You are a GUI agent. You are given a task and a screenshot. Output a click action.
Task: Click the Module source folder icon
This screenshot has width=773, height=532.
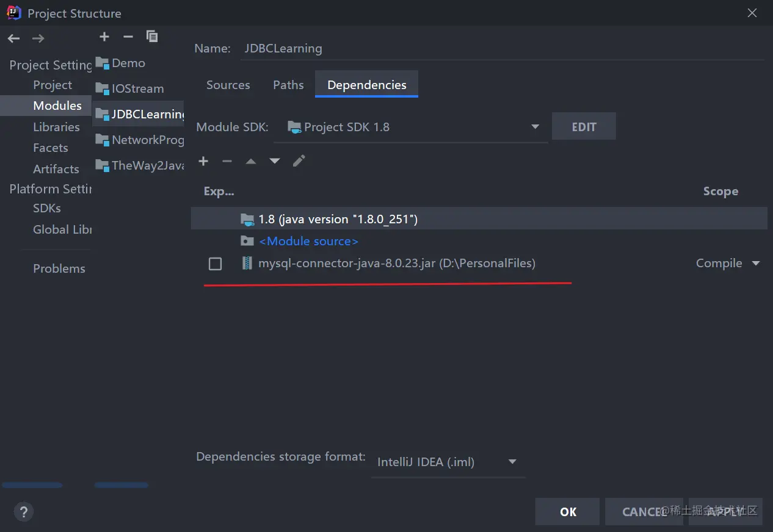247,241
